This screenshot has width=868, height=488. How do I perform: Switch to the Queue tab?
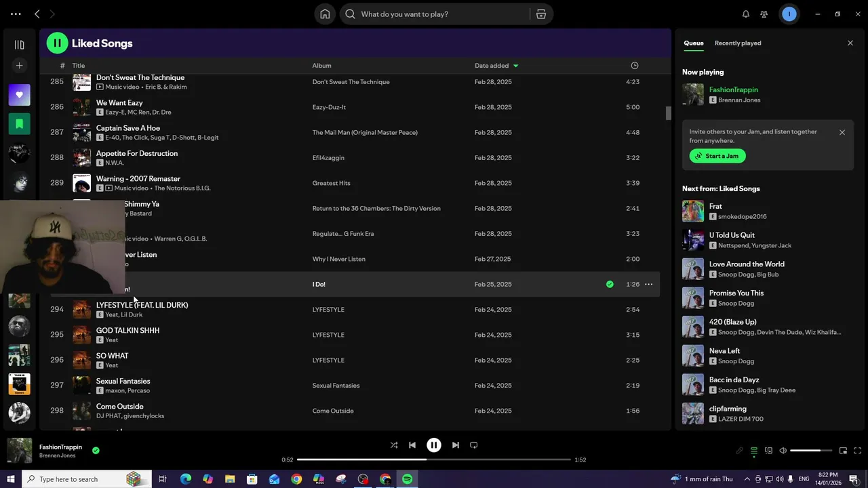[693, 43]
